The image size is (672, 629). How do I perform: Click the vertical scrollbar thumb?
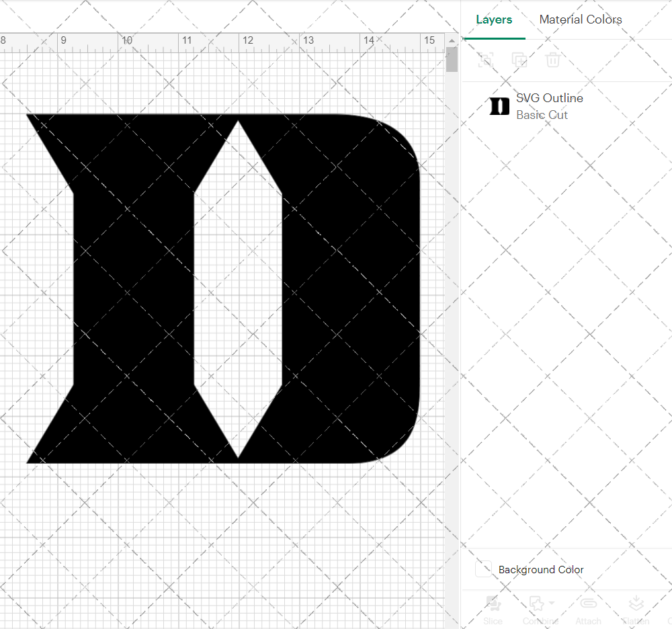[452, 59]
